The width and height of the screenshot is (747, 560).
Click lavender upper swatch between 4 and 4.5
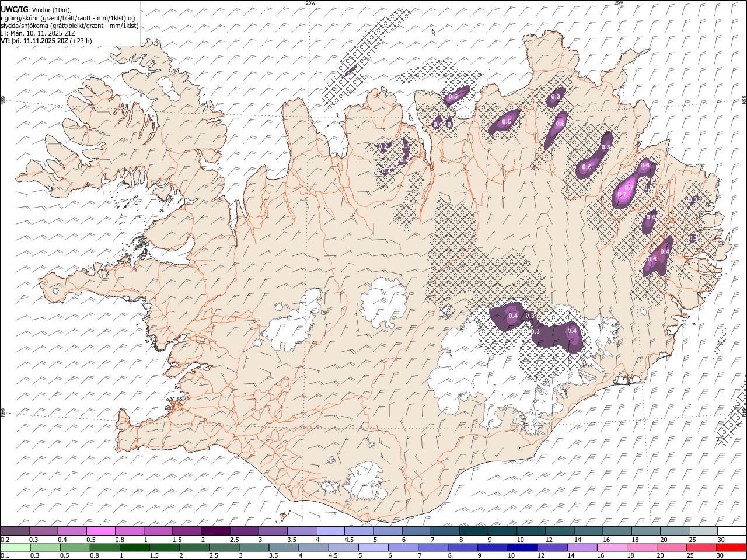[330, 531]
